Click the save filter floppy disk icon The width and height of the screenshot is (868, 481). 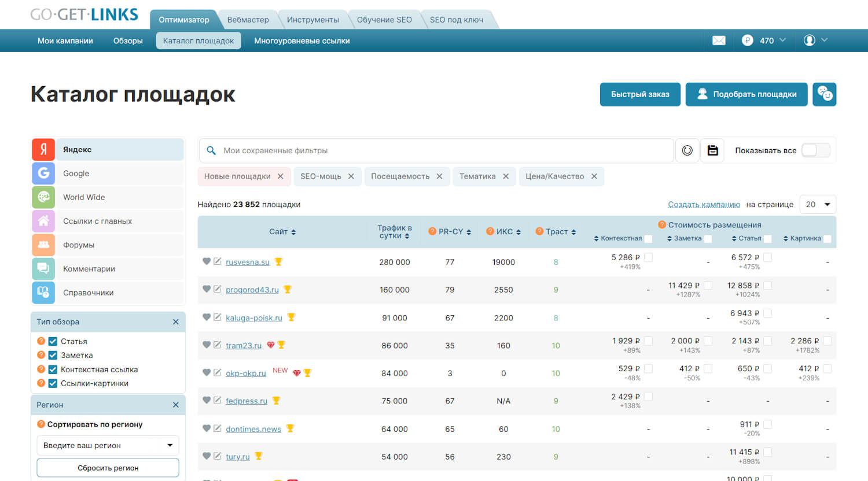point(712,150)
